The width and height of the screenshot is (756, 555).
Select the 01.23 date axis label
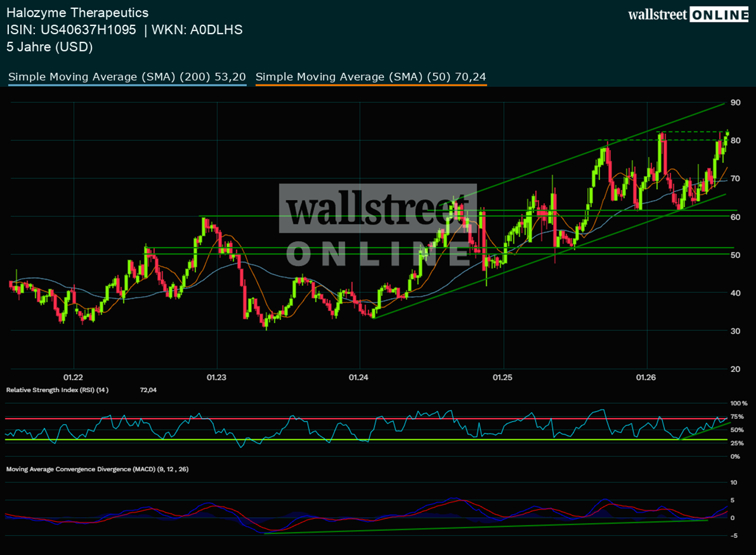tap(217, 377)
